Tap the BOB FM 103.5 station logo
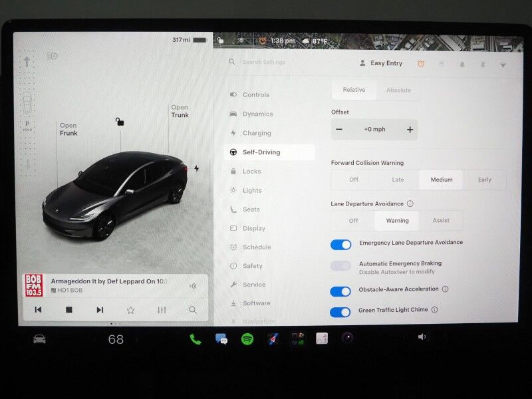Image resolution: width=532 pixels, height=399 pixels. [34, 285]
